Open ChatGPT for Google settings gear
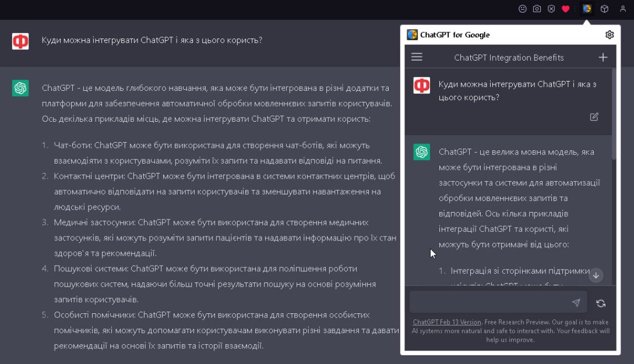Screen dimensions: 634x364 [x=610, y=35]
